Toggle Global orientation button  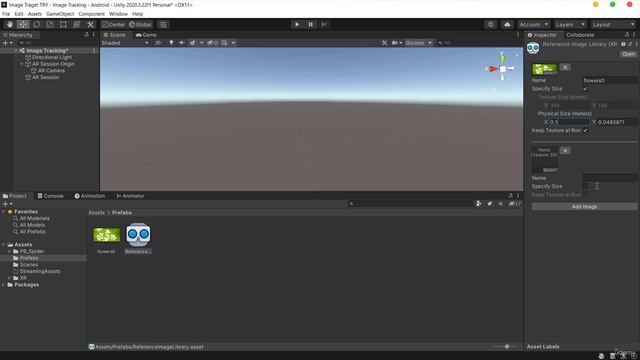pyautogui.click(x=140, y=24)
